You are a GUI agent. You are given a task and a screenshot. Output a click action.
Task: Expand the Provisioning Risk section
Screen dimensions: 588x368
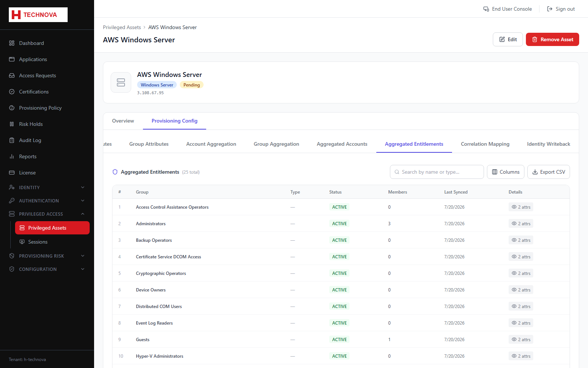47,256
